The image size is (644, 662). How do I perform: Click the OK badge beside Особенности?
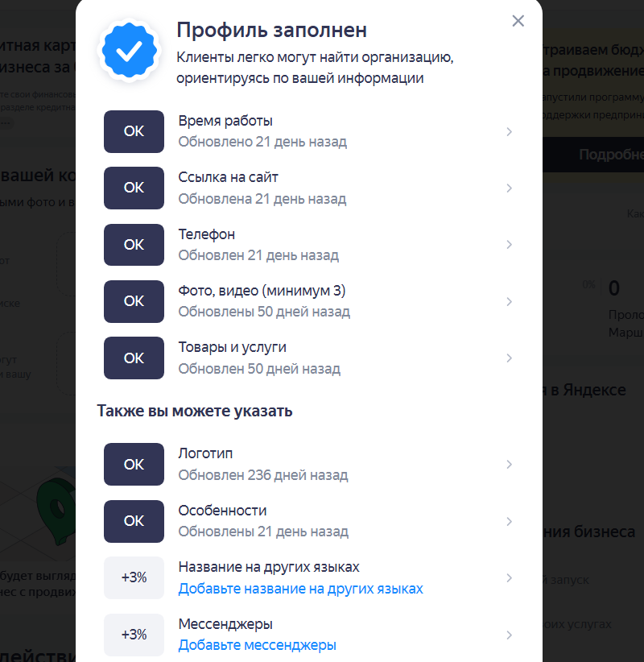point(134,521)
